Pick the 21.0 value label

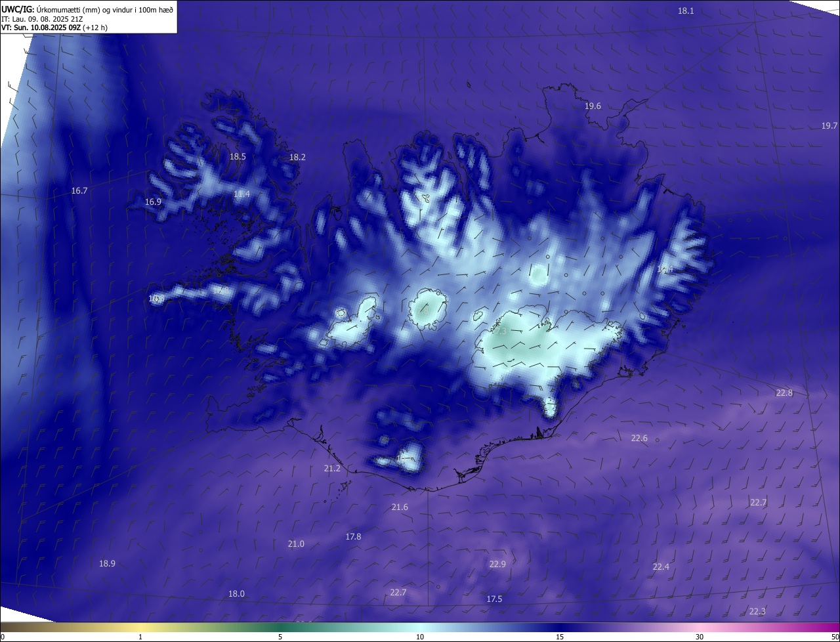[x=296, y=544]
